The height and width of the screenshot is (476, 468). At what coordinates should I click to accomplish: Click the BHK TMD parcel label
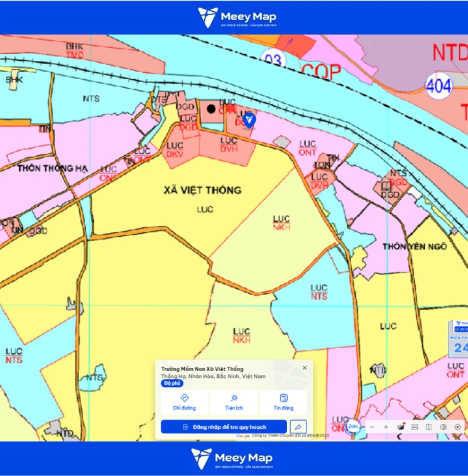pos(74,51)
